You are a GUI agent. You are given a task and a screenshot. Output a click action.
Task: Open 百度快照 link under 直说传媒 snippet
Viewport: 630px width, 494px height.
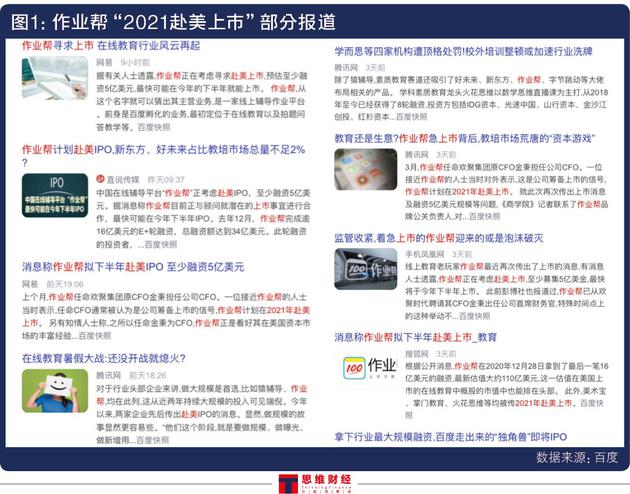tap(161, 244)
